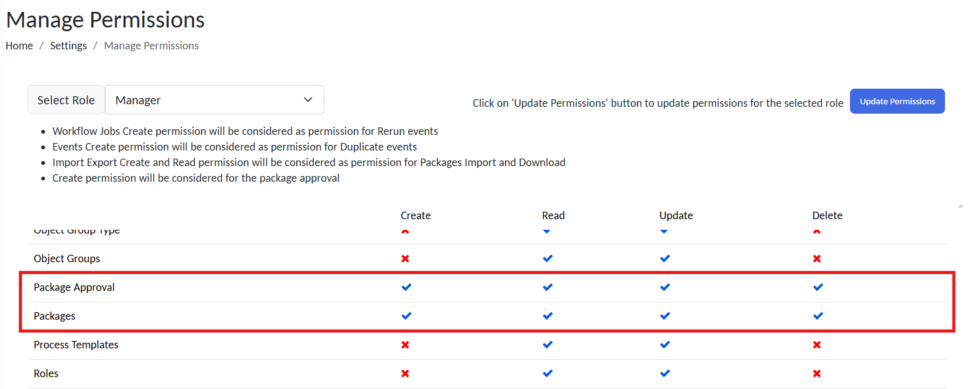Click Object Groups Delete red cross icon
The image size is (980, 389).
pos(817,259)
